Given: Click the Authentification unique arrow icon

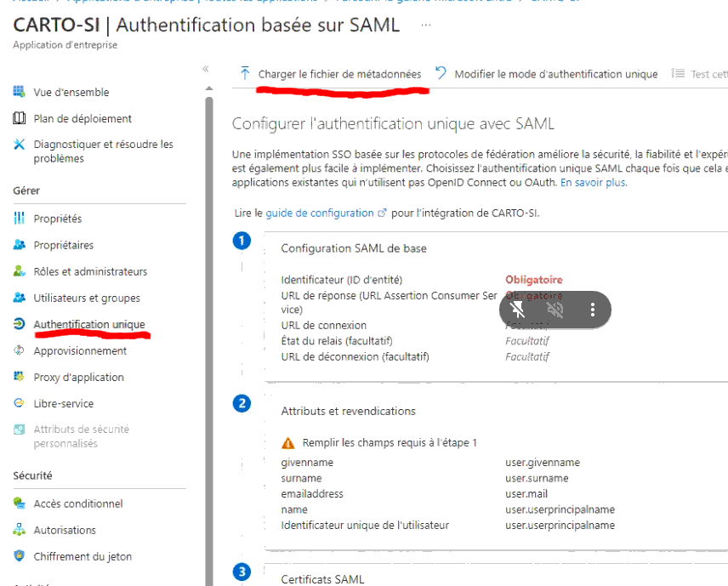Looking at the screenshot, I should pos(19,324).
